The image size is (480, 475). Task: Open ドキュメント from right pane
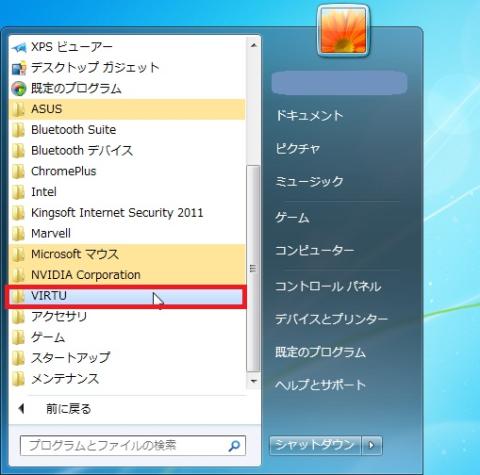click(x=309, y=116)
